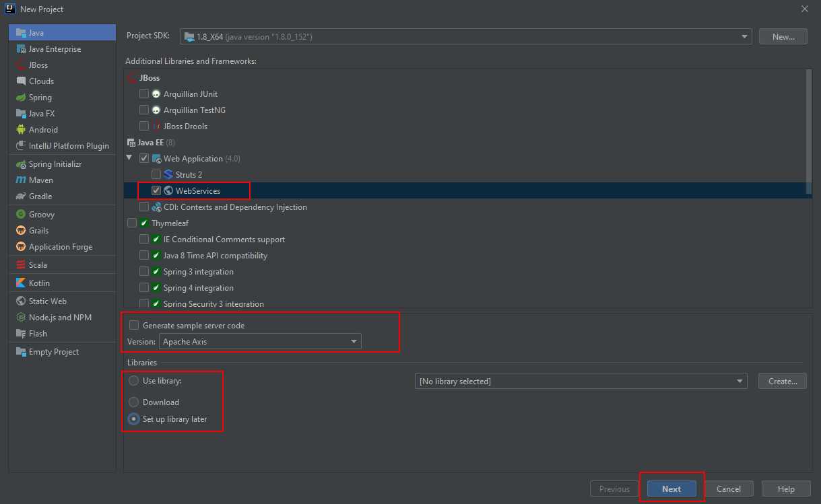
Task: Select the Kotlin icon
Action: (x=21, y=283)
